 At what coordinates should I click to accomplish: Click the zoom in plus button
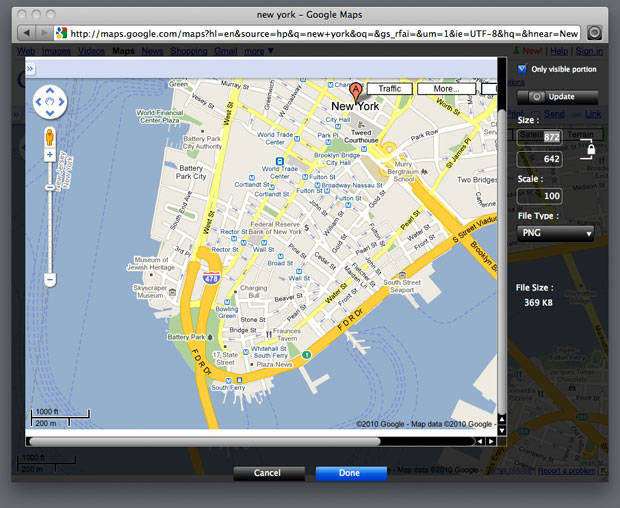[49, 156]
